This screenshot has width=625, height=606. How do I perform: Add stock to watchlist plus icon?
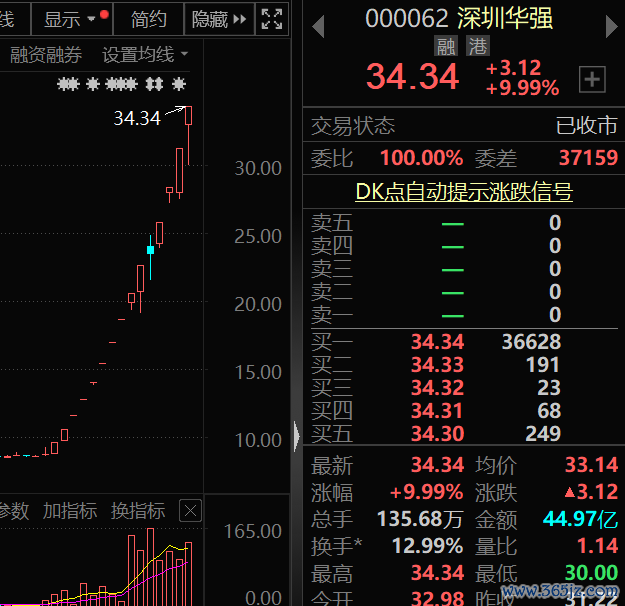pos(592,79)
